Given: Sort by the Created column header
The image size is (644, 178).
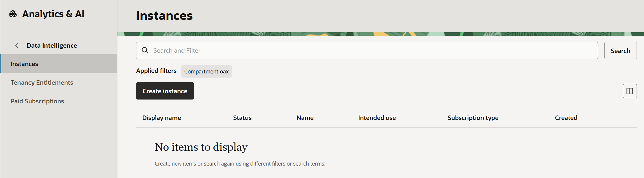Looking at the screenshot, I should (x=566, y=118).
